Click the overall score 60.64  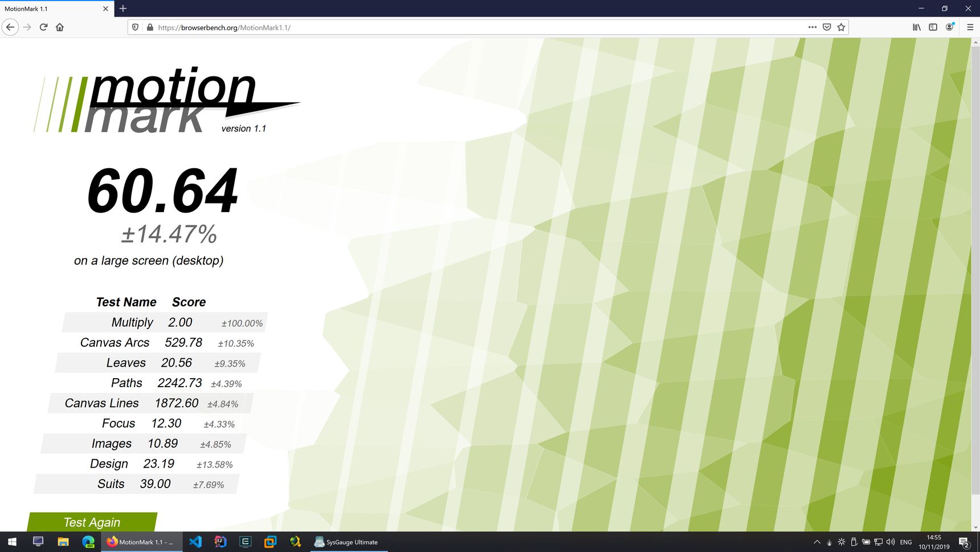pyautogui.click(x=163, y=190)
